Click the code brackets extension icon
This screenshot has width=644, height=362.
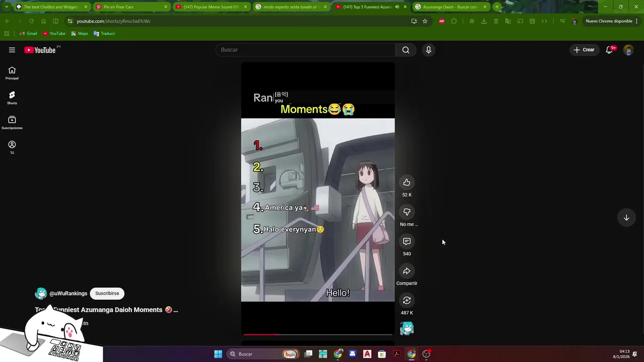pyautogui.click(x=544, y=21)
